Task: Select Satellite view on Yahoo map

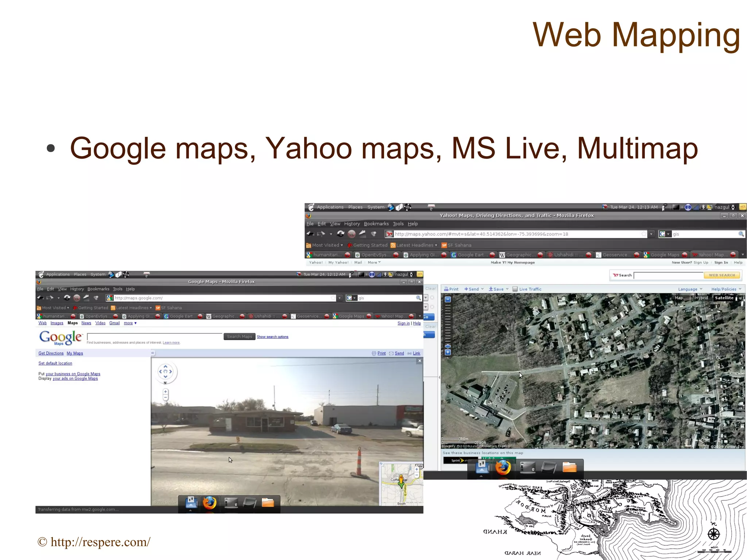Action: click(724, 298)
